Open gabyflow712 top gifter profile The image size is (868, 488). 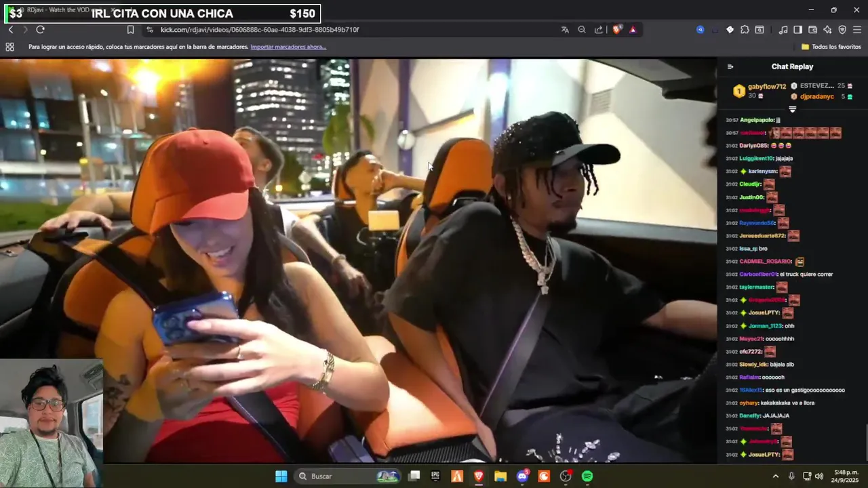coord(766,87)
